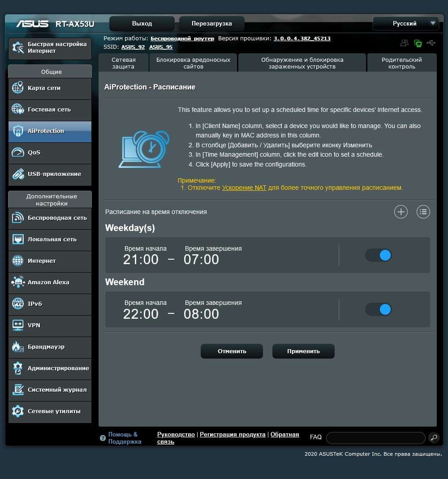This screenshot has height=479, width=448.
Task: Click the USB status icon in header
Action: point(431,43)
